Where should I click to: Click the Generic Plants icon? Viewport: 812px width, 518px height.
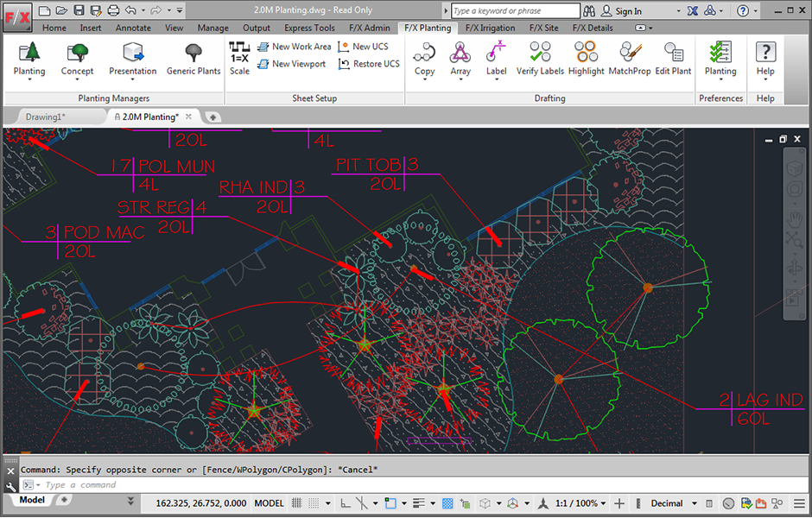[x=193, y=54]
